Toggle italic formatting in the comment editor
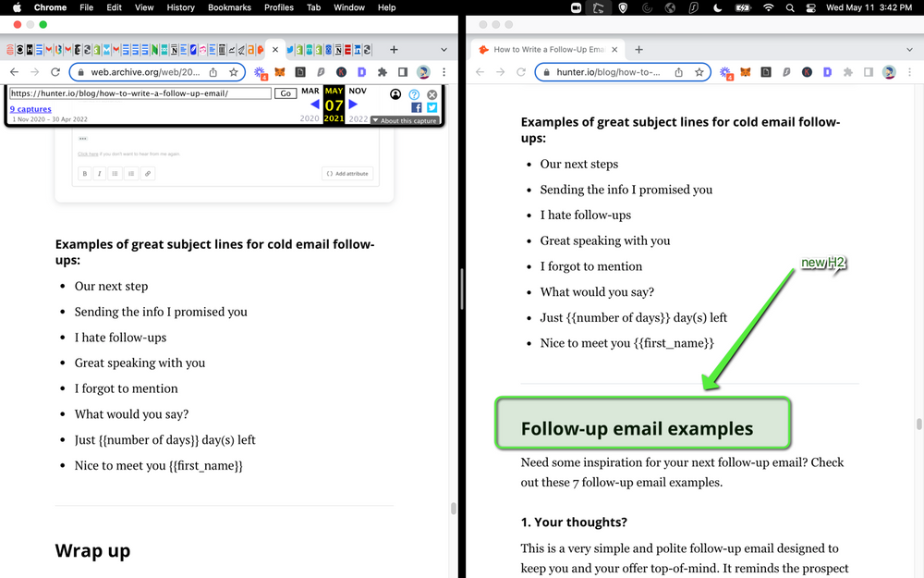Screen dimensions: 924x578 [x=99, y=173]
